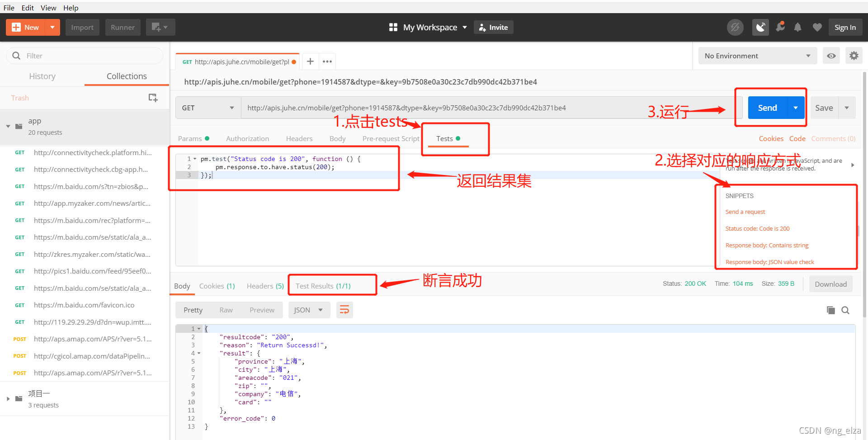Click the copy response icon
The image size is (868, 440).
pyautogui.click(x=830, y=310)
